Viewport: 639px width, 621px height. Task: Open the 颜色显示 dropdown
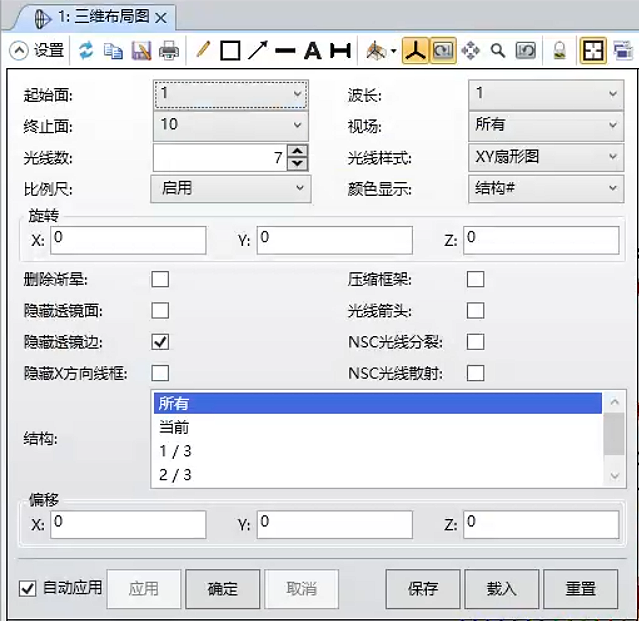click(546, 188)
